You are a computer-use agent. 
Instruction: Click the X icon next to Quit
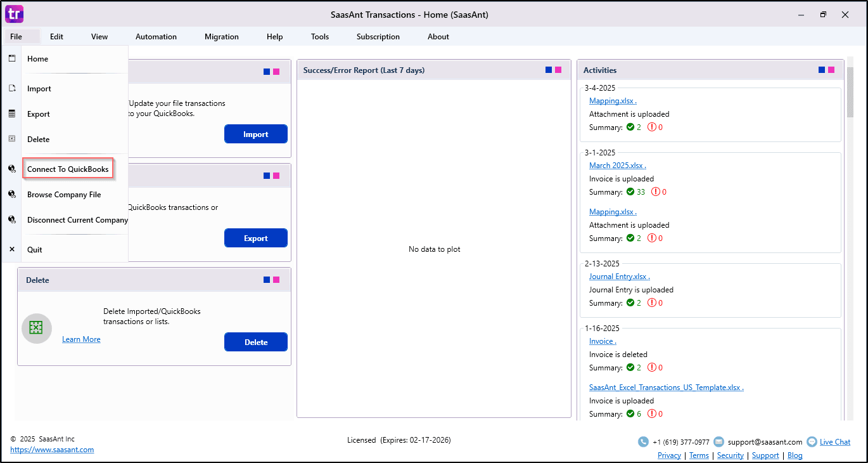pos(11,249)
